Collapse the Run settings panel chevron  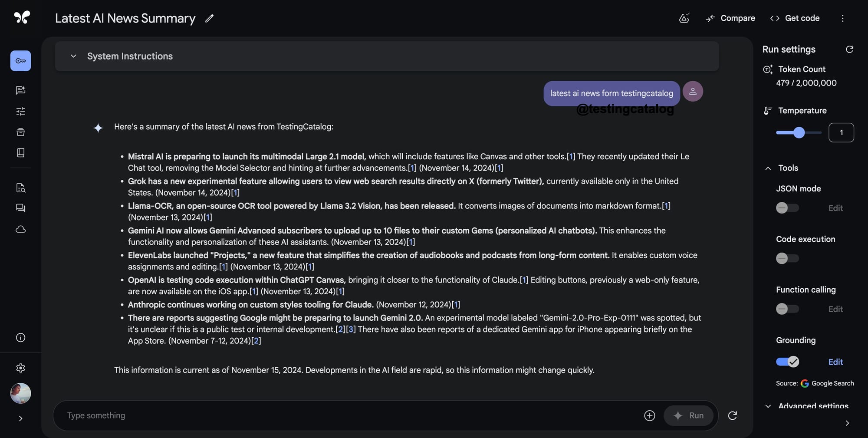click(x=847, y=423)
